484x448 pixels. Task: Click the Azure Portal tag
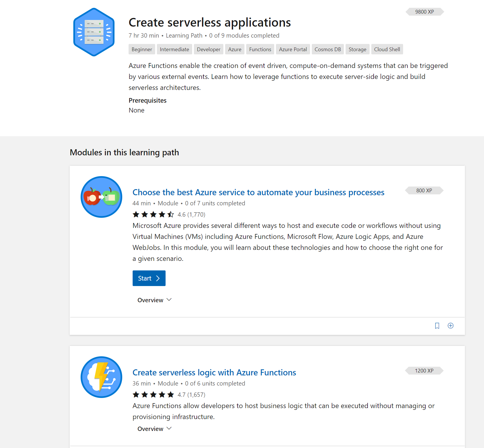coord(293,49)
